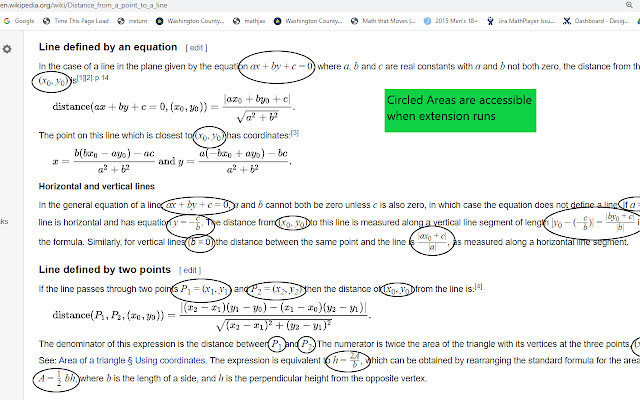
Task: Click the 'Line defined by two points' heading
Action: (104, 270)
